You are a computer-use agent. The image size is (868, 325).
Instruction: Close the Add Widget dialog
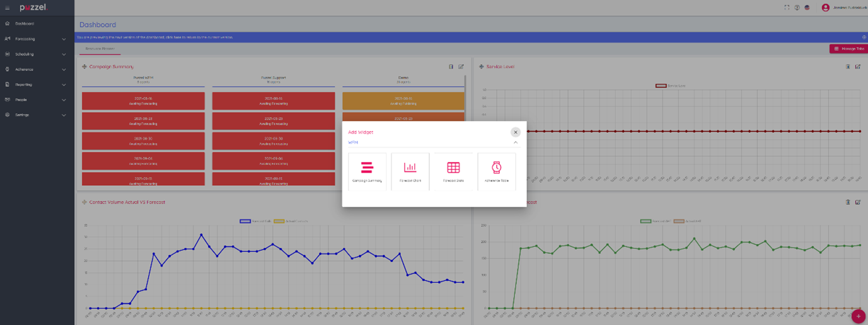pyautogui.click(x=515, y=132)
